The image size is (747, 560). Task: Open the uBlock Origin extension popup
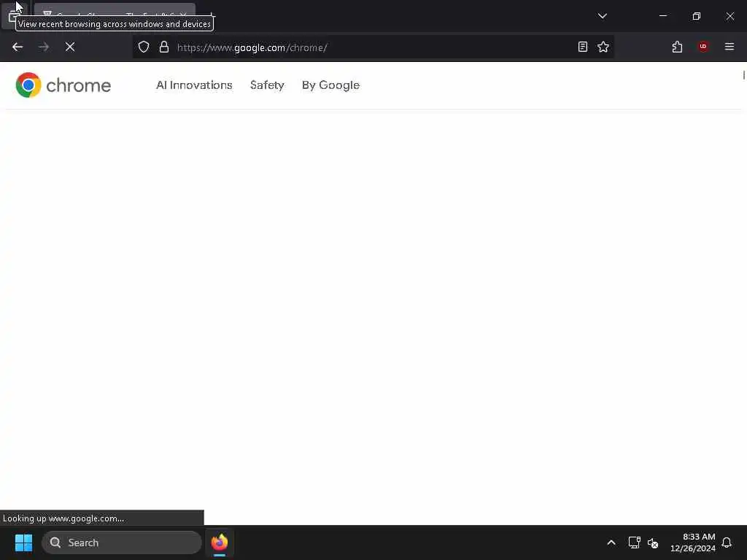(703, 47)
